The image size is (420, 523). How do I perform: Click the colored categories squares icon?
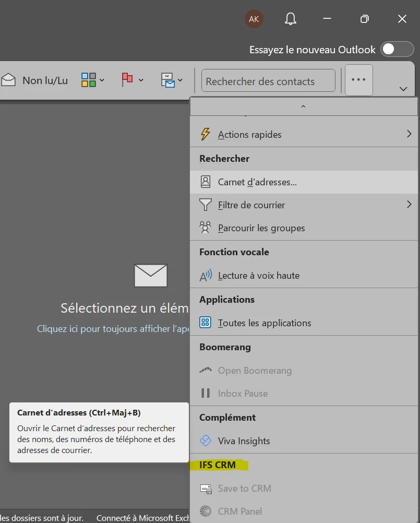(x=88, y=80)
